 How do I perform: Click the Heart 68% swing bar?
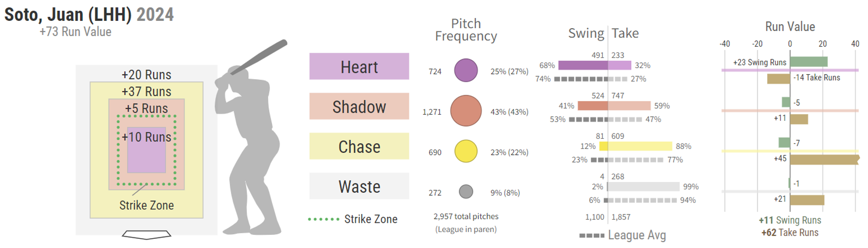tap(582, 65)
